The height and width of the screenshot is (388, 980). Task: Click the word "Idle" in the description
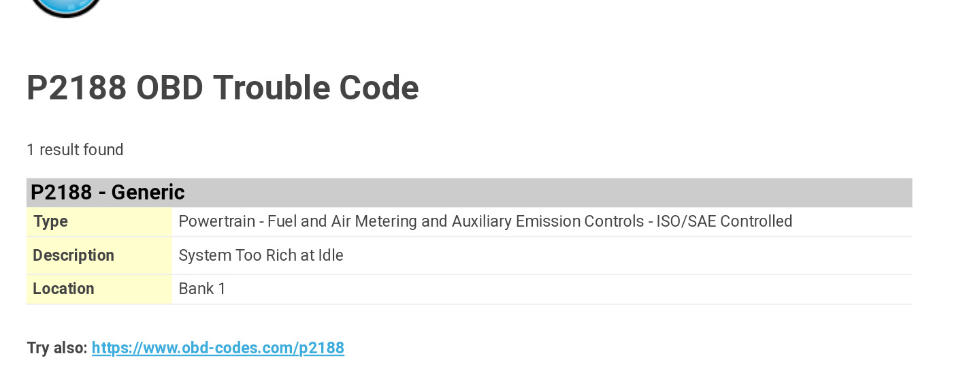(x=331, y=255)
